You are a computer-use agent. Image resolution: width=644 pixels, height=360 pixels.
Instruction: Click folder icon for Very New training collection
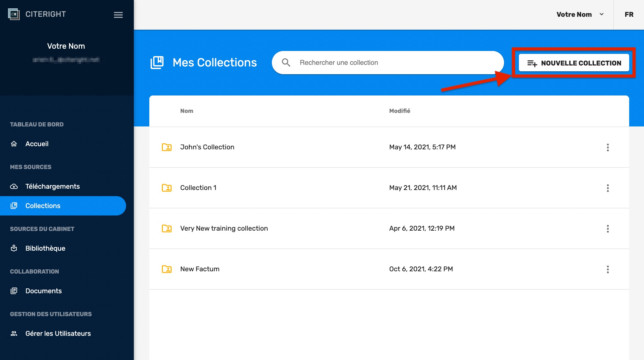(167, 228)
